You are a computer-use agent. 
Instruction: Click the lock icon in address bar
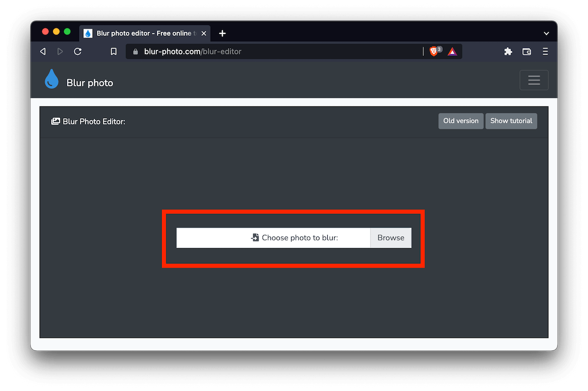pos(136,52)
